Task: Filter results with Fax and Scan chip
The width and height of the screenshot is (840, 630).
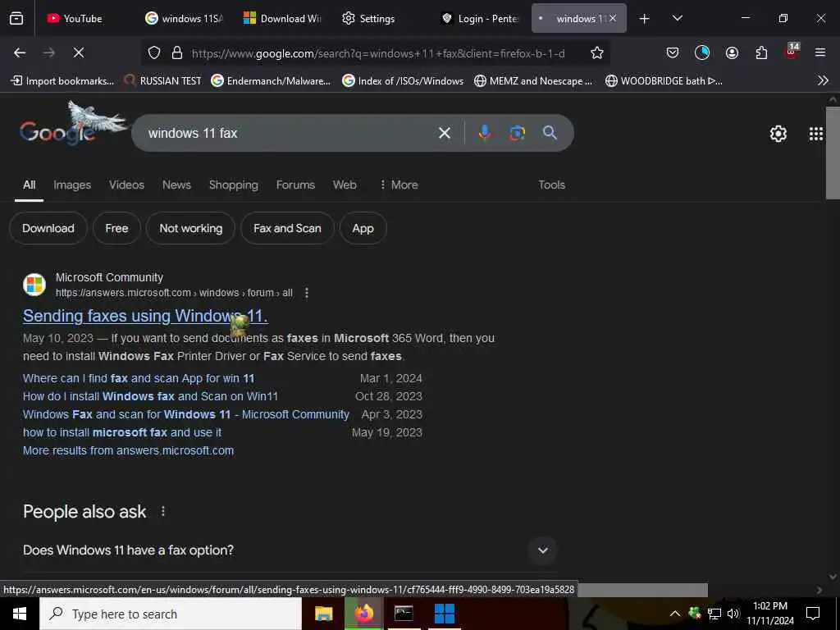Action: [287, 228]
